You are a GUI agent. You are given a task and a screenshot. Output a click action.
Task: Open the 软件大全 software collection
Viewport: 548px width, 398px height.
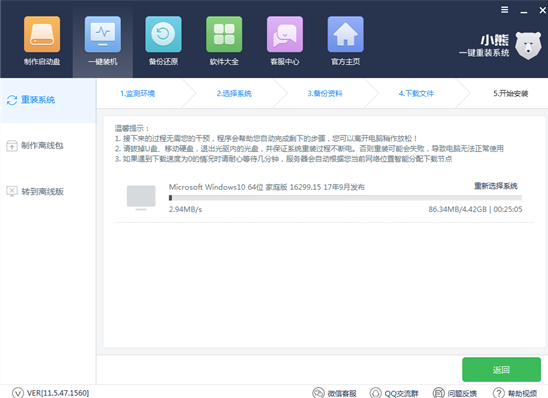coord(224,41)
